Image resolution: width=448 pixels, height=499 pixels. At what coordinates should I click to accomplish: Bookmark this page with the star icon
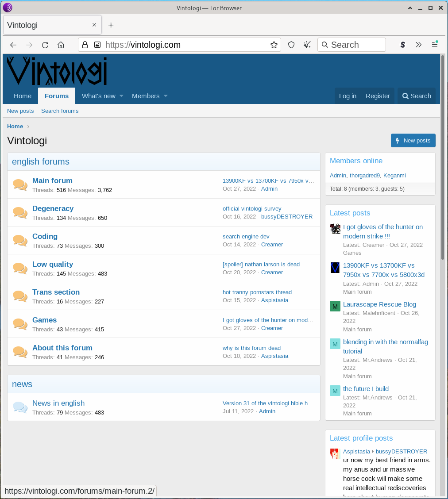point(274,45)
